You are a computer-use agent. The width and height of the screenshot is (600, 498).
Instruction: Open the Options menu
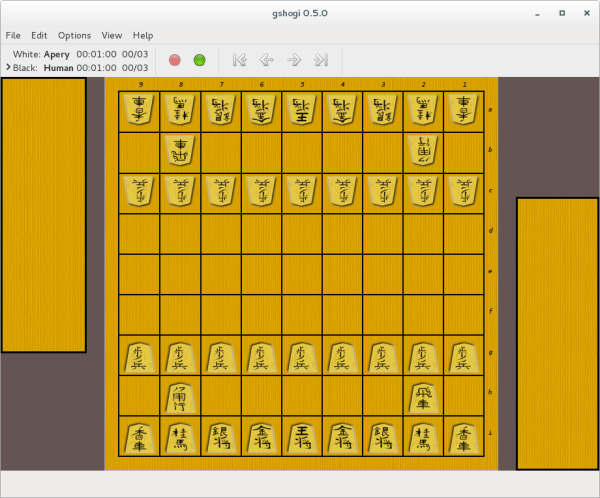[74, 35]
